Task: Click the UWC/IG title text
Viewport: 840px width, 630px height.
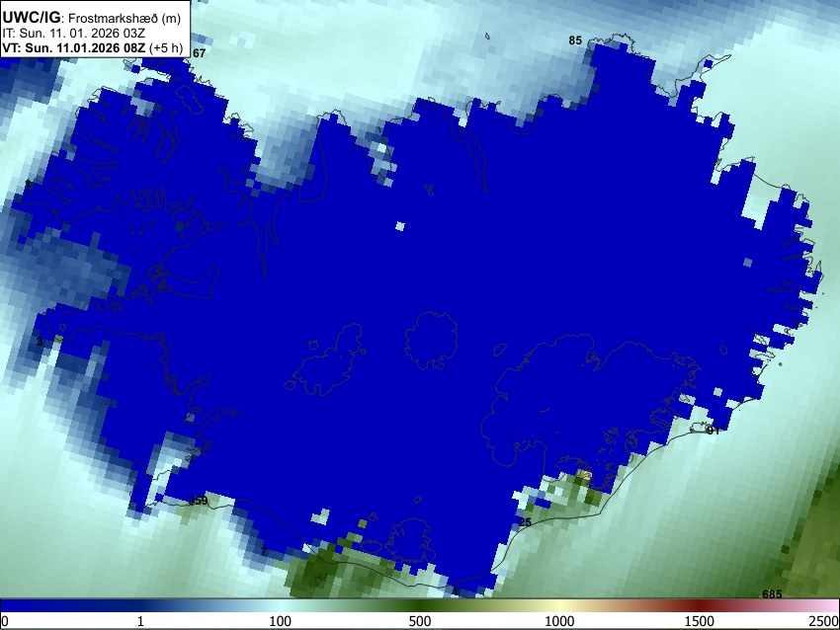Action: coord(31,18)
